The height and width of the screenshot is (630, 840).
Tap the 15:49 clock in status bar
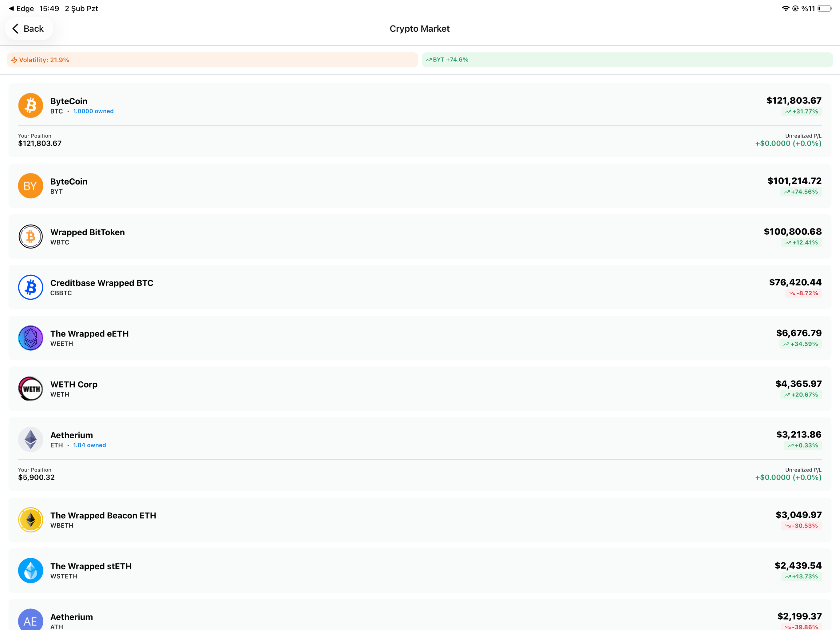click(50, 8)
